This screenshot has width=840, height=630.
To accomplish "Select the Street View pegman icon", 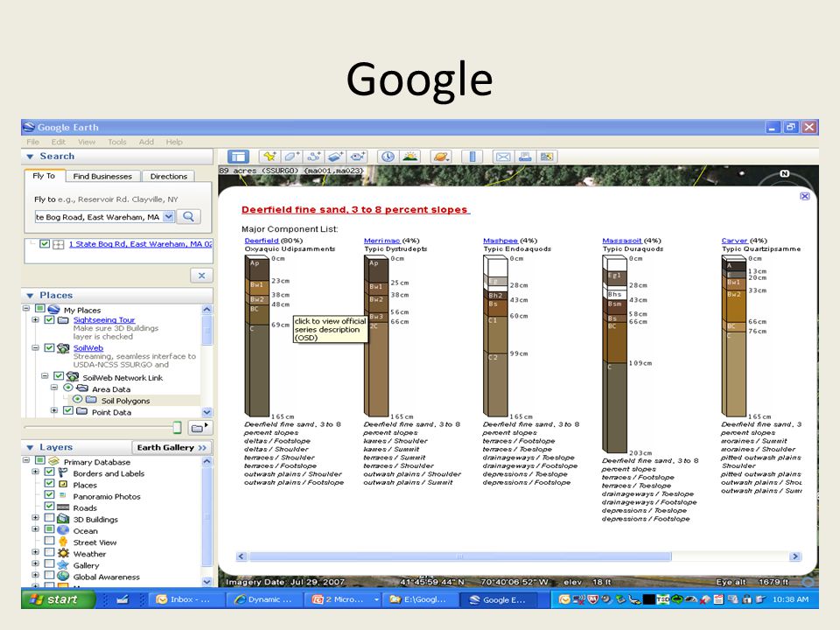I will (63, 542).
